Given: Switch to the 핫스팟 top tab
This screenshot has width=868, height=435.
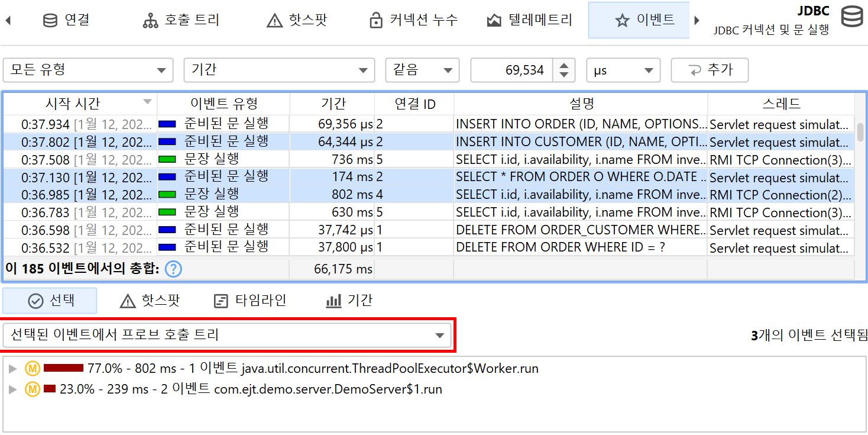Looking at the screenshot, I should point(297,20).
